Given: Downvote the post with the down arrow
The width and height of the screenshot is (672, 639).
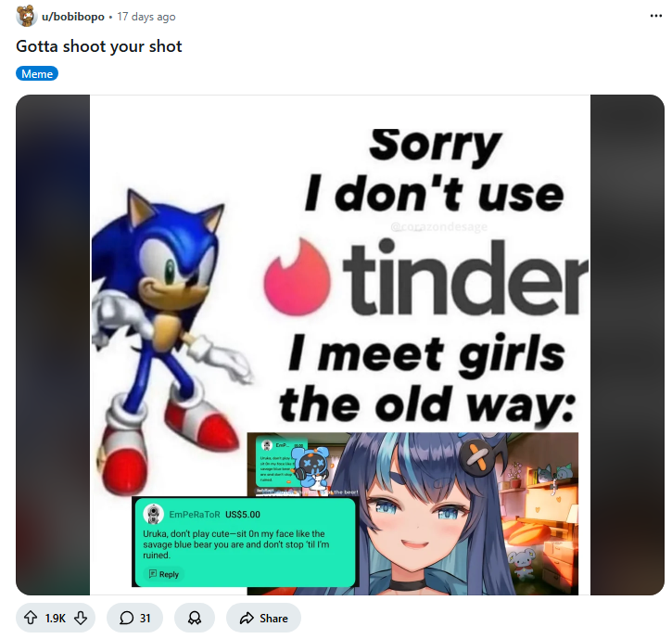Looking at the screenshot, I should pyautogui.click(x=81, y=618).
